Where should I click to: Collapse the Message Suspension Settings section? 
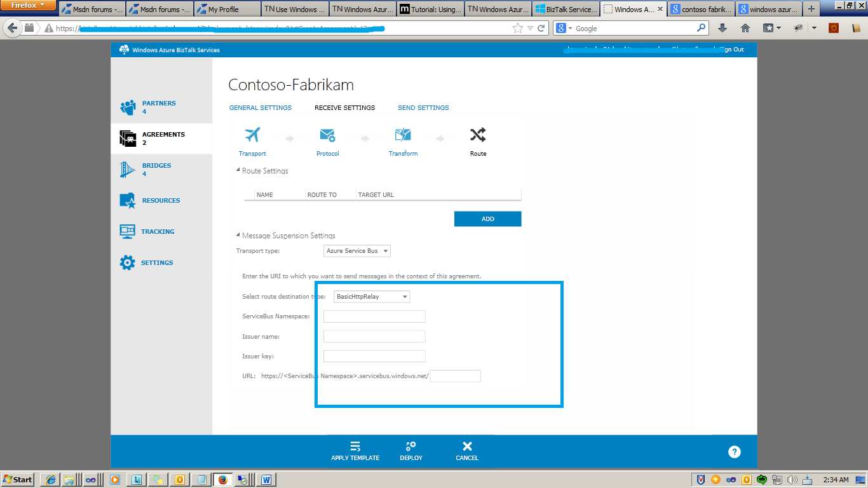point(238,235)
